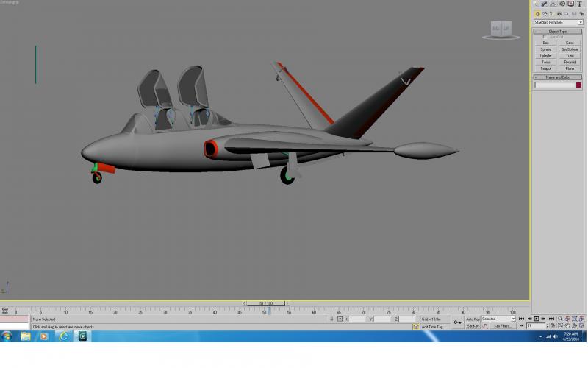Image resolution: width=588 pixels, height=368 pixels.
Task: Click the Teapot primitive button
Action: tap(545, 68)
